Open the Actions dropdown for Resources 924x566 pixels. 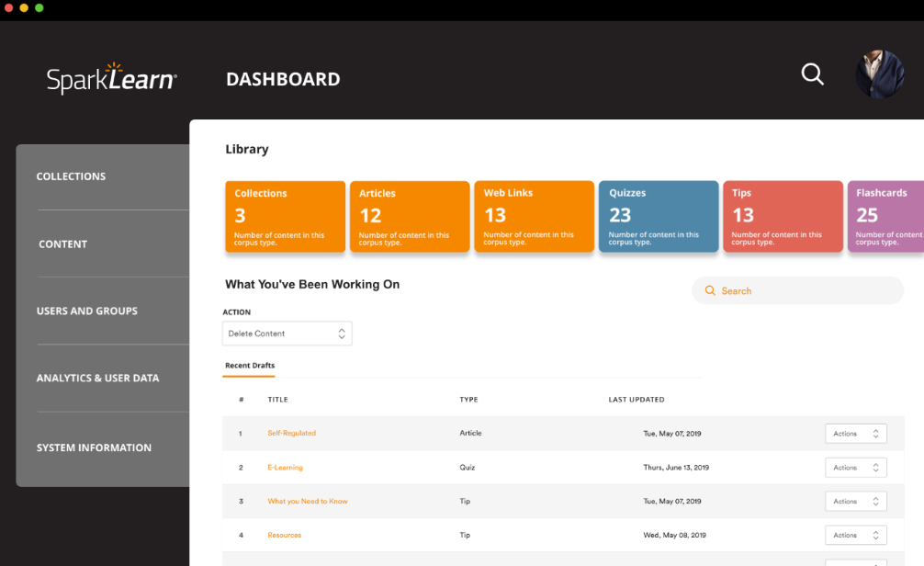point(855,534)
